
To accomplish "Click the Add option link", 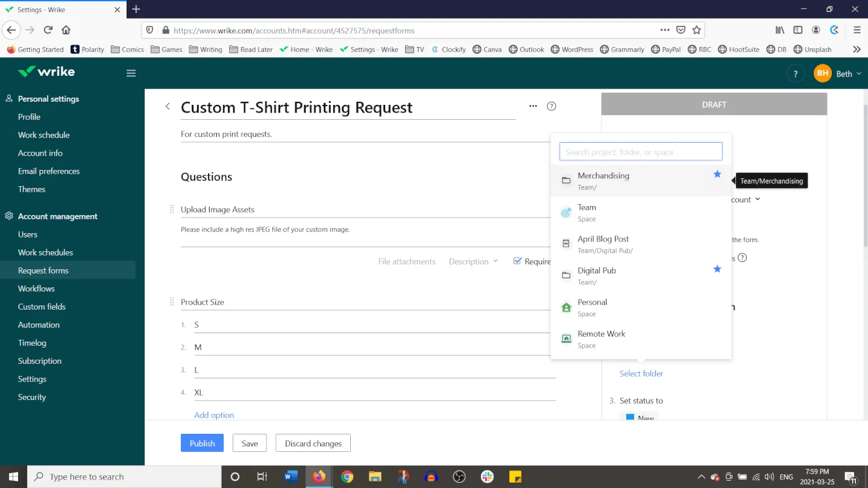I will 214,415.
